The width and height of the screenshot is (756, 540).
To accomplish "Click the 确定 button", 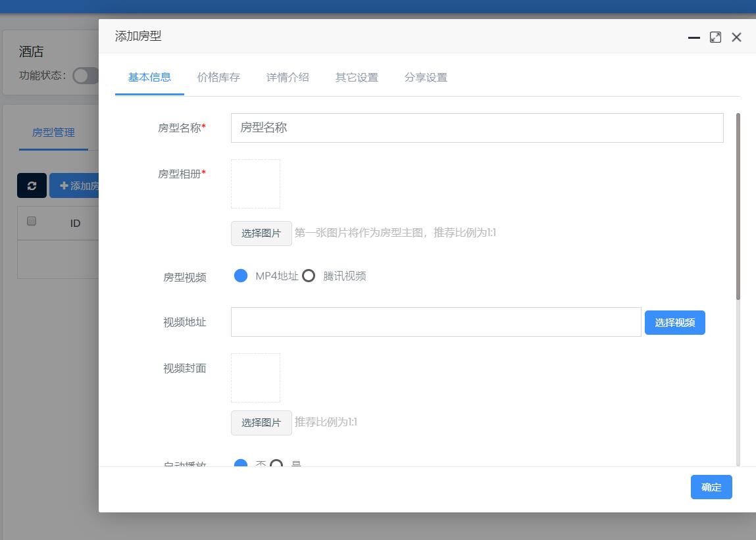I will (x=711, y=487).
